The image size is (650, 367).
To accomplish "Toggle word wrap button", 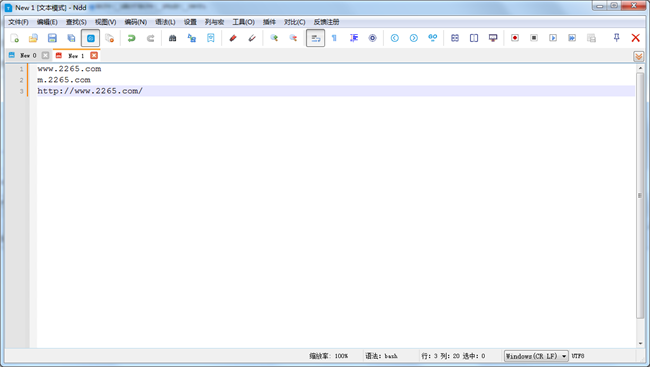I will pos(315,38).
